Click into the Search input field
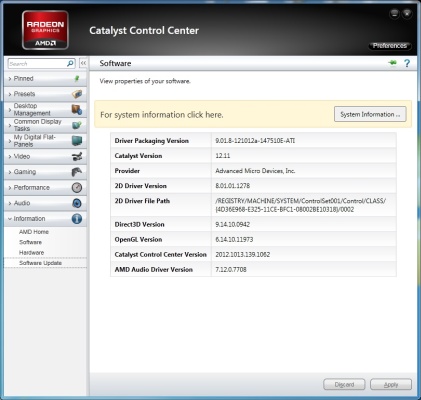This screenshot has width=421, height=400. click(37, 64)
